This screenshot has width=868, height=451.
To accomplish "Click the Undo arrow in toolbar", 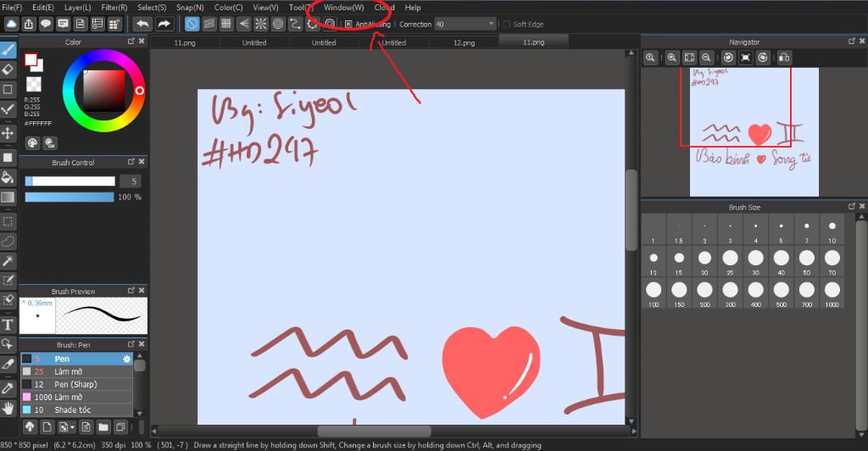I will click(x=142, y=24).
